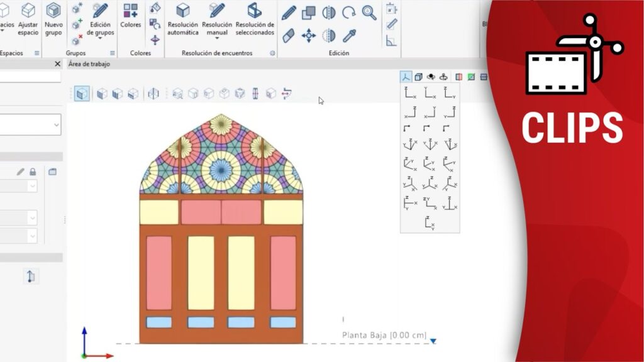The image size is (644, 362).
Task: Click the Planta Baja level marker triangle
Action: [433, 341]
